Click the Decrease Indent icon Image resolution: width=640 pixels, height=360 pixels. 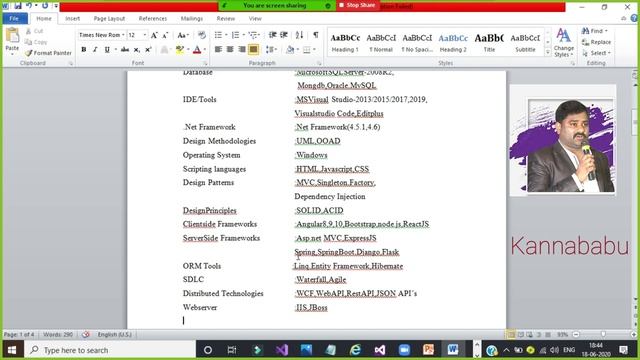[273, 35]
